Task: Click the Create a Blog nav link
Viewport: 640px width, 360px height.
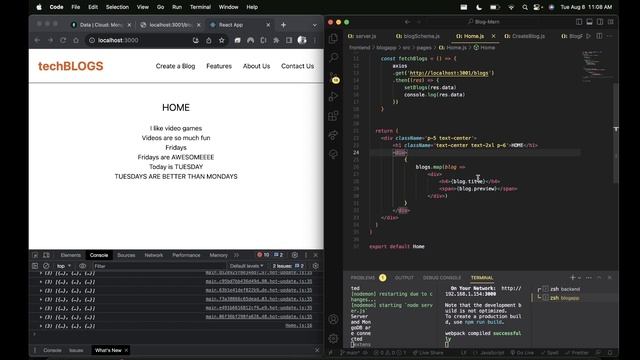Action: pyautogui.click(x=175, y=66)
